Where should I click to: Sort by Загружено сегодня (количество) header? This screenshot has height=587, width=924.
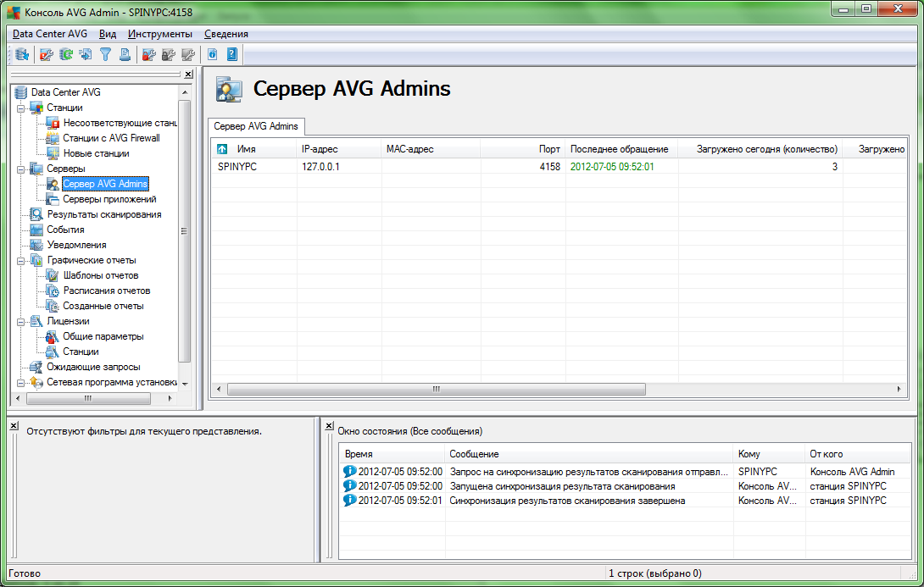(760, 149)
